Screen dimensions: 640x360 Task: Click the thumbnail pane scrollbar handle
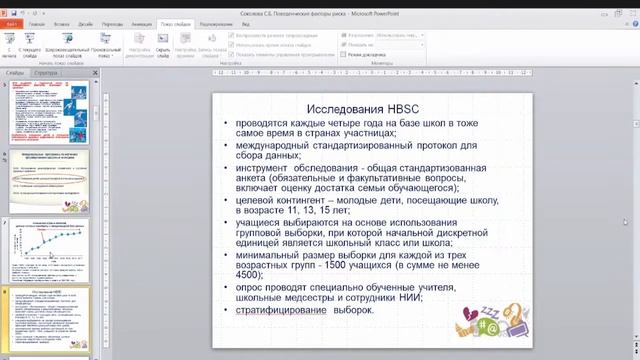[x=96, y=113]
